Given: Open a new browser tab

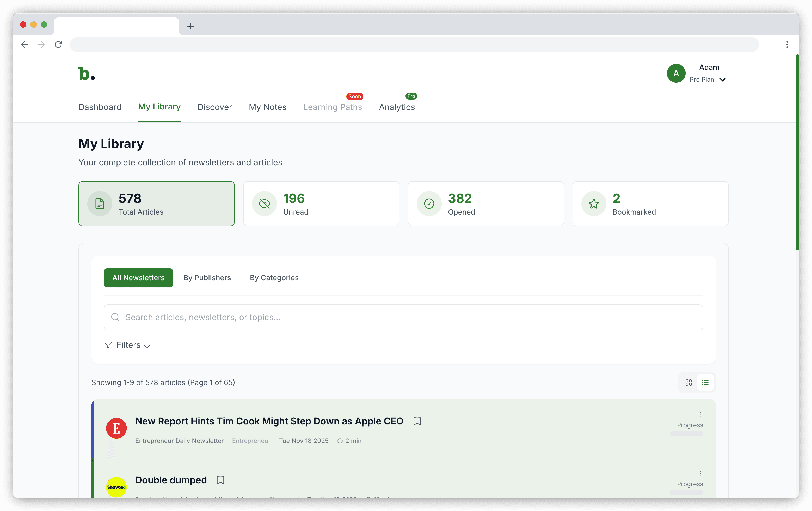Looking at the screenshot, I should tap(190, 26).
